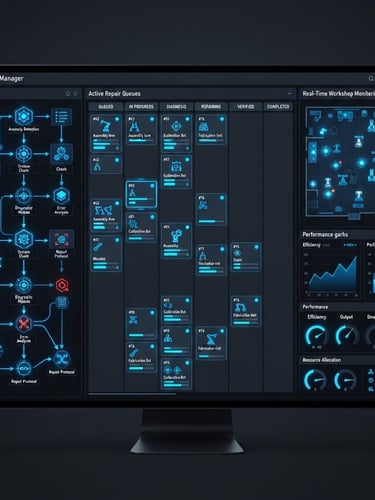
Task: Click the wrench icon on bottom Queued card
Action: tap(98, 247)
